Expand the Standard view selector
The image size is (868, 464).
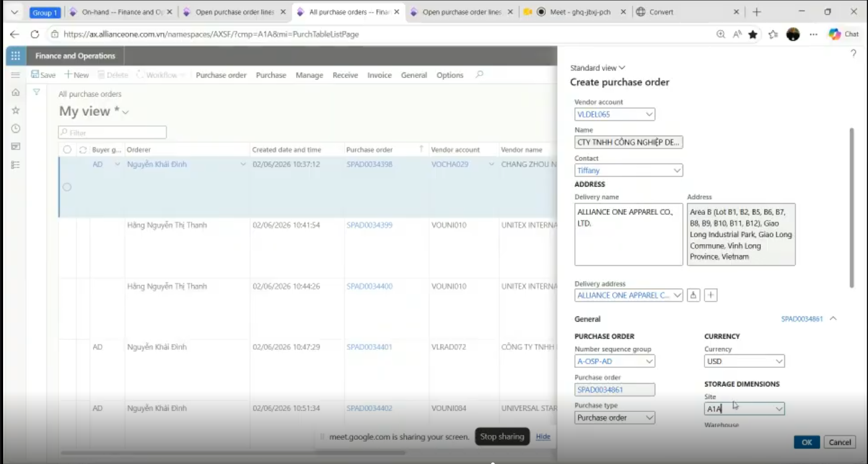[x=598, y=68]
